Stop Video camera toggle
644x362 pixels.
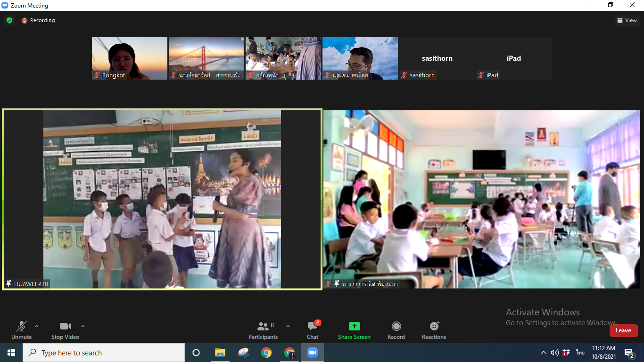coord(65,330)
